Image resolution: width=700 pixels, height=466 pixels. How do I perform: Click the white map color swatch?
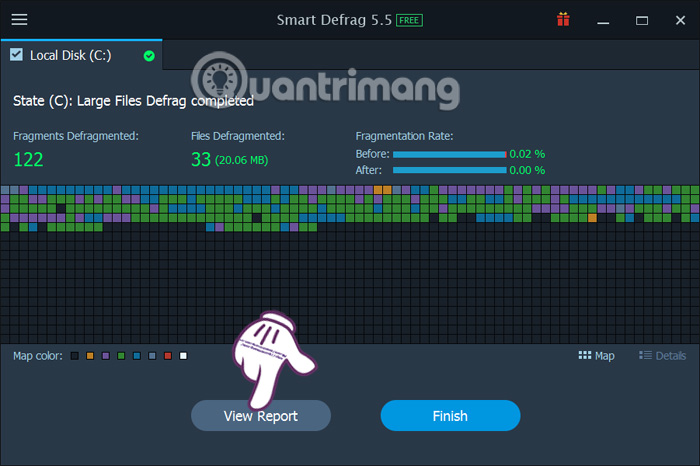(183, 356)
